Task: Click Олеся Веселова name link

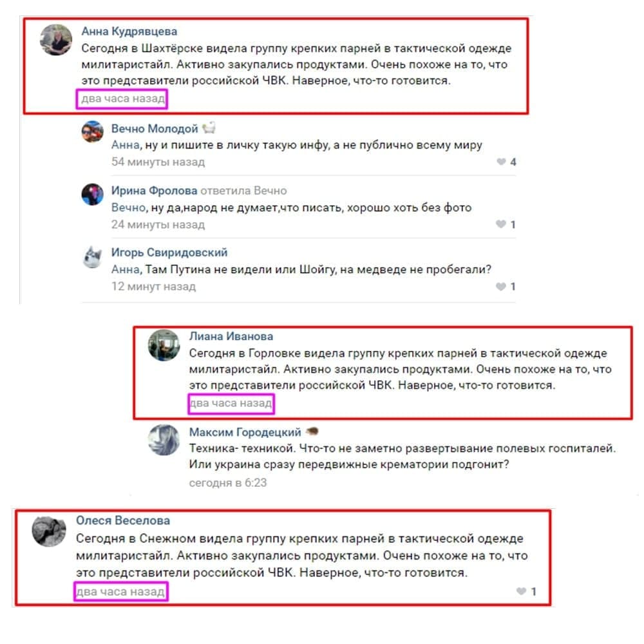Action: click(123, 521)
